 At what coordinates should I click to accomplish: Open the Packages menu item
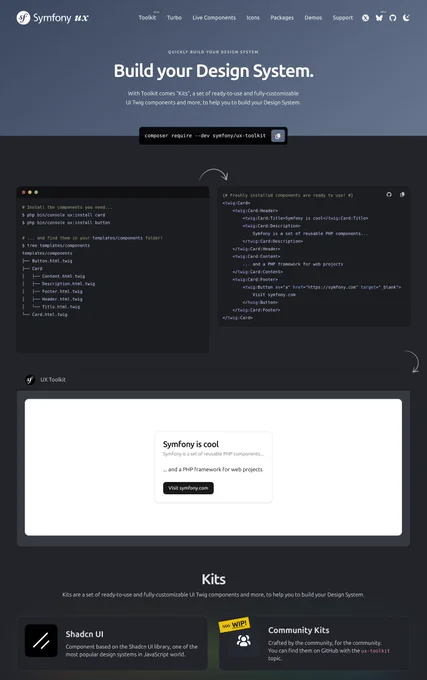click(x=282, y=18)
